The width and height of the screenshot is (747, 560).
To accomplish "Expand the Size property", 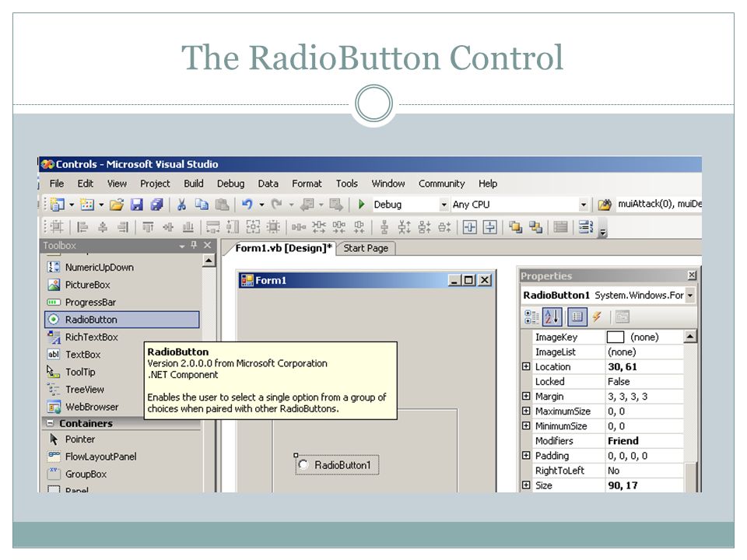I will (526, 485).
